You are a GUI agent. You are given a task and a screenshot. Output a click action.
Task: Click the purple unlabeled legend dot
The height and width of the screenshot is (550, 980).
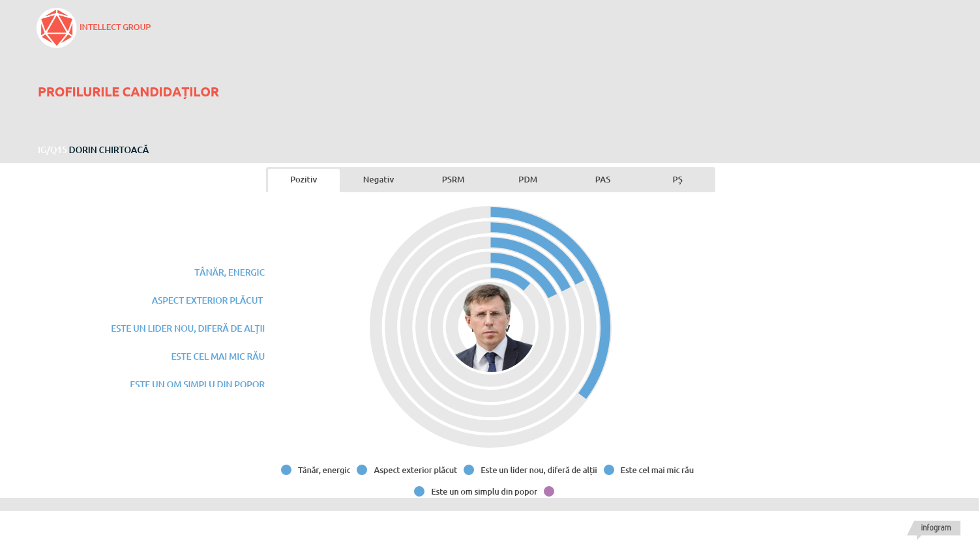click(x=549, y=492)
